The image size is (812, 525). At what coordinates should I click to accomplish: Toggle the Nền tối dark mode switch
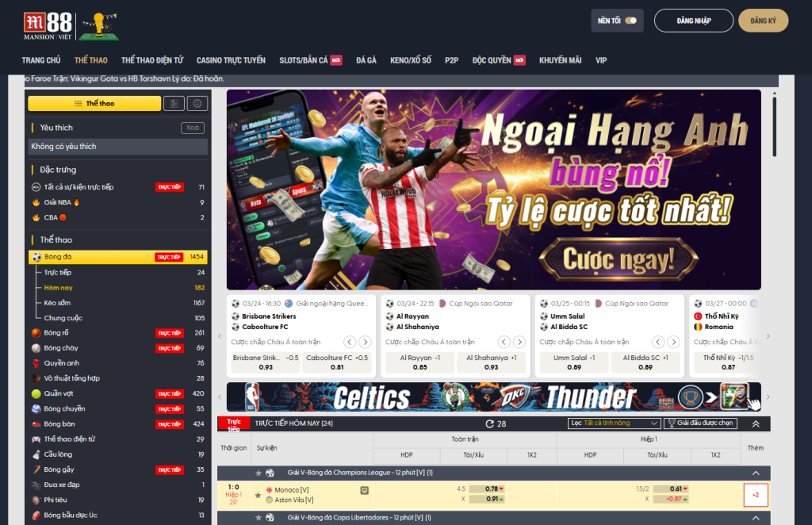point(630,21)
